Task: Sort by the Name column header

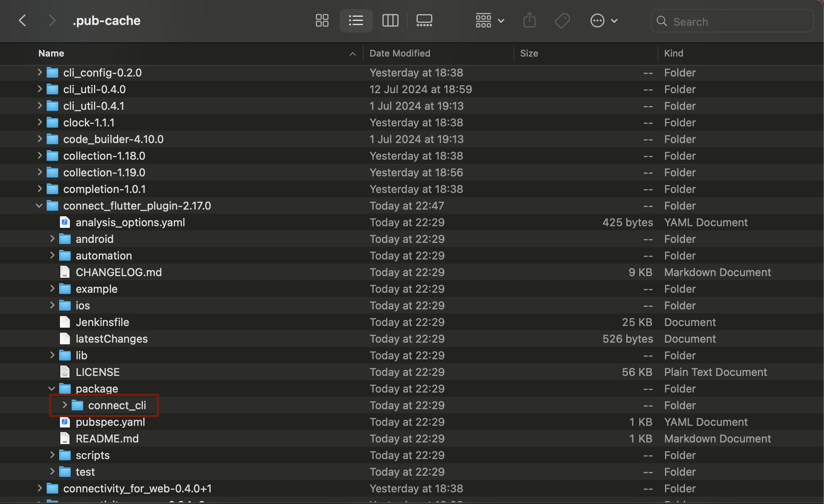Action: click(51, 53)
